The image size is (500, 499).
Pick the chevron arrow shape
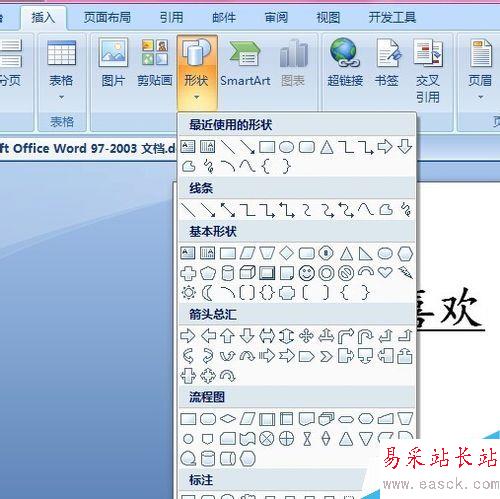326,356
